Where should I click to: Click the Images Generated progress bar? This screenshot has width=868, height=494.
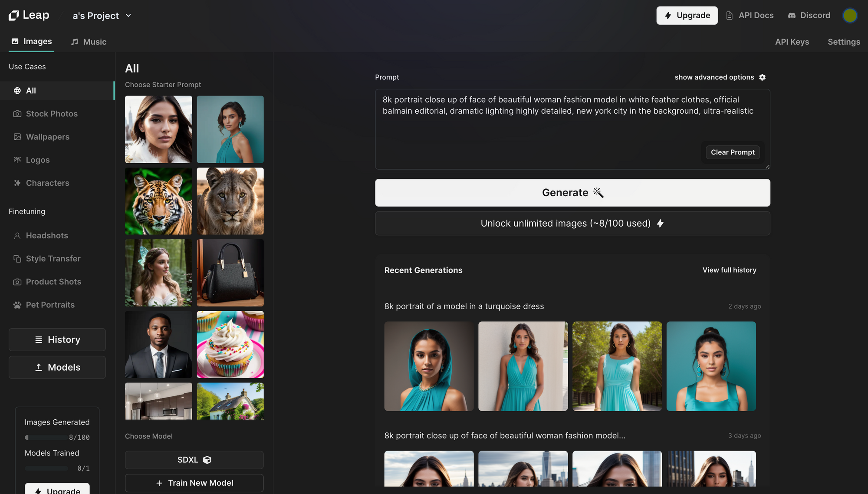tap(46, 438)
